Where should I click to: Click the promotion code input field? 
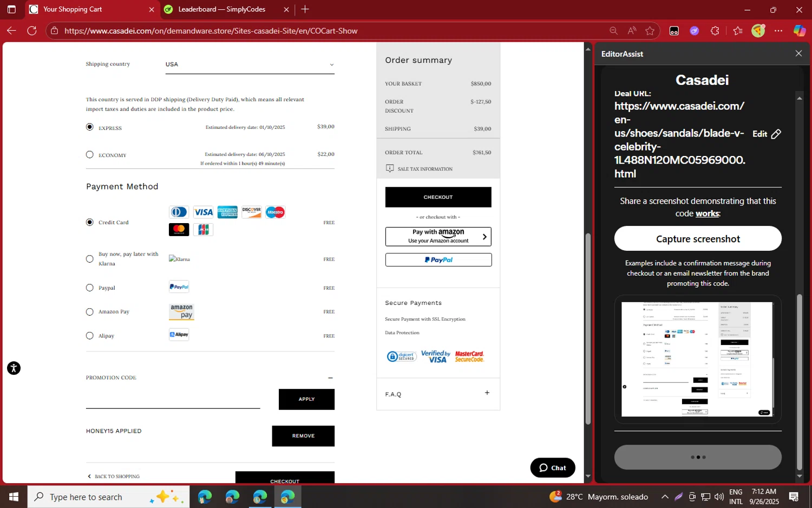[173, 400]
